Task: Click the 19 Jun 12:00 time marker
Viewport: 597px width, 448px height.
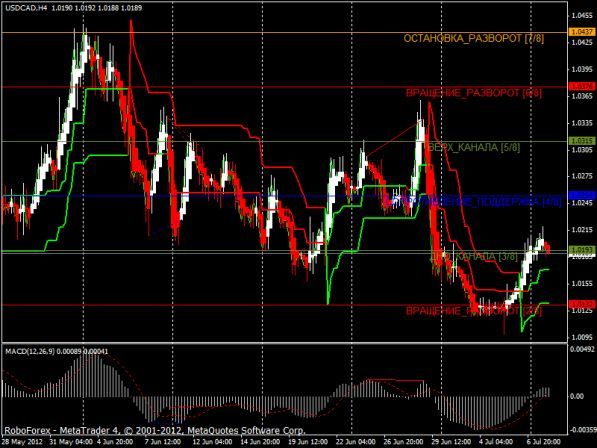Action: pyautogui.click(x=307, y=442)
